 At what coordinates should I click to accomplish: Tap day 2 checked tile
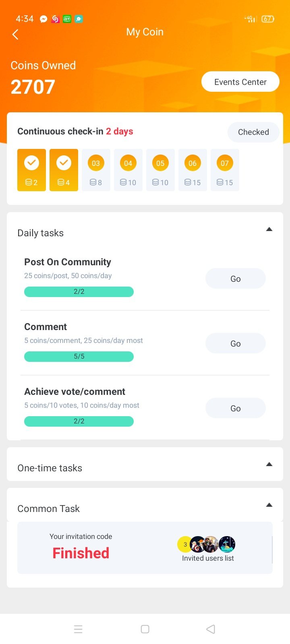64,170
